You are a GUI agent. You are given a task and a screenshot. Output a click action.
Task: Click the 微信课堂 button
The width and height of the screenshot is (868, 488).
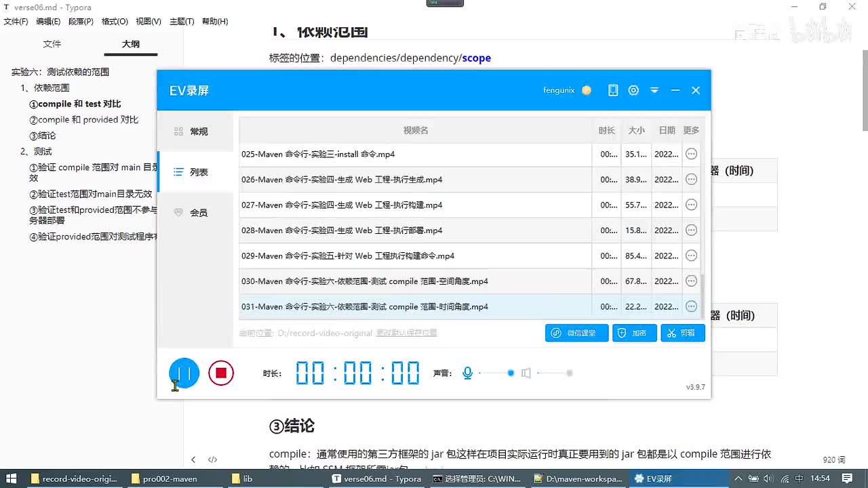577,333
